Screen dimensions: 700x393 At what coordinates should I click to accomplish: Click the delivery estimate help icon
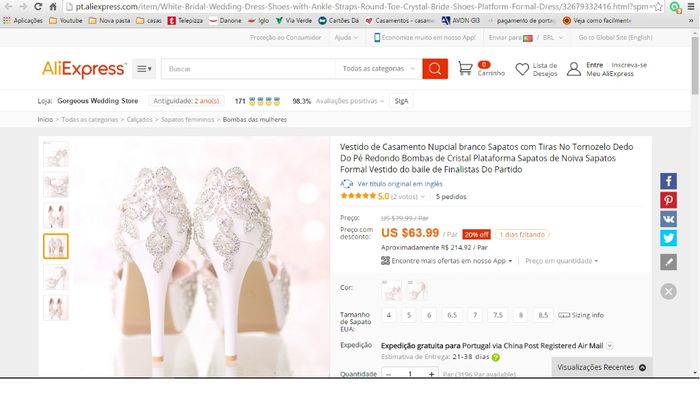click(x=496, y=357)
